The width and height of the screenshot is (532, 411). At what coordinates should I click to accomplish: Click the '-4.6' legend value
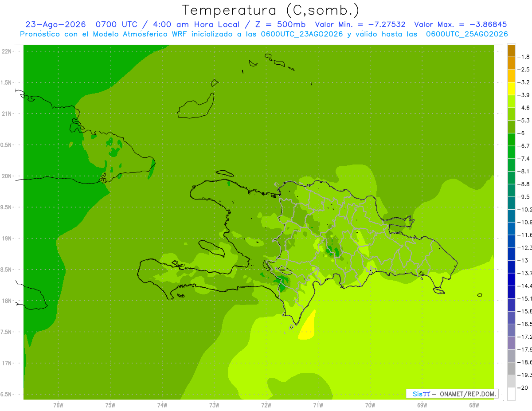tap(524, 108)
